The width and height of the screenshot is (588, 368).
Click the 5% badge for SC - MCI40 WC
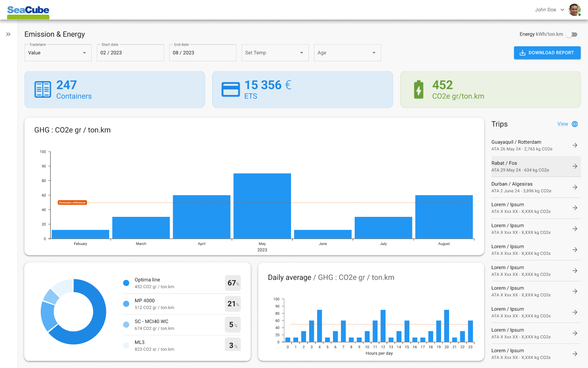(x=233, y=325)
